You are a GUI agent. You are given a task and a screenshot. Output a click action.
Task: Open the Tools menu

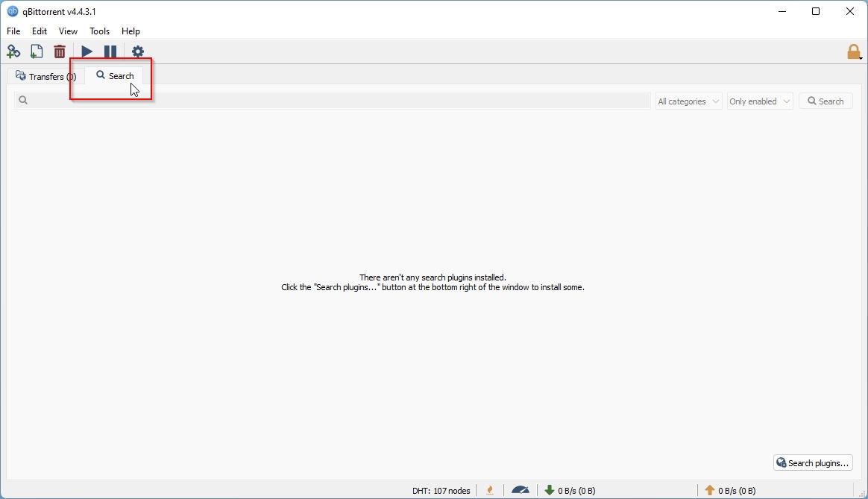point(99,31)
